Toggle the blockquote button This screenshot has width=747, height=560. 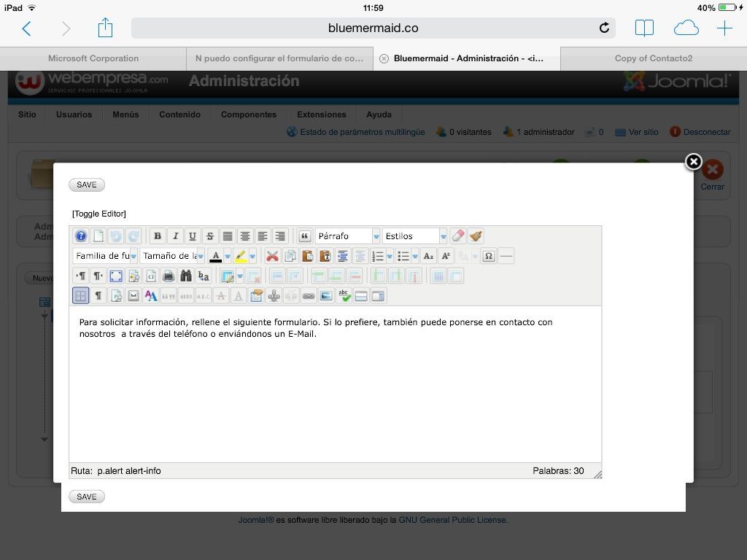(304, 236)
